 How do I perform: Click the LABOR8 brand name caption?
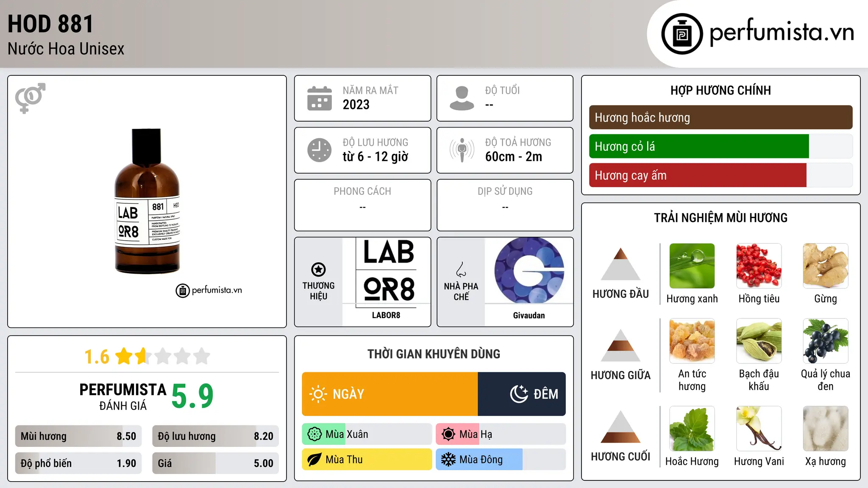click(386, 315)
